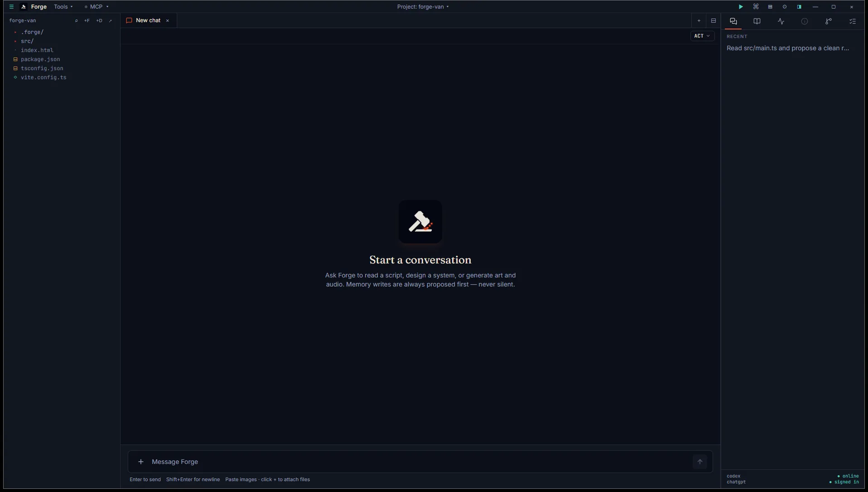Click the 'Start a conversation' heading
Image resolution: width=868 pixels, height=492 pixels.
pos(420,260)
